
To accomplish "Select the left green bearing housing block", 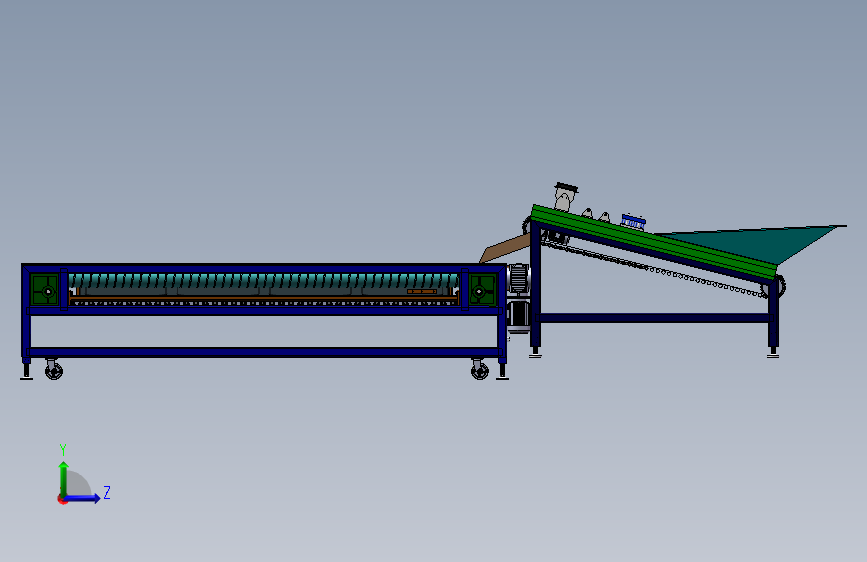I will pyautogui.click(x=45, y=289).
